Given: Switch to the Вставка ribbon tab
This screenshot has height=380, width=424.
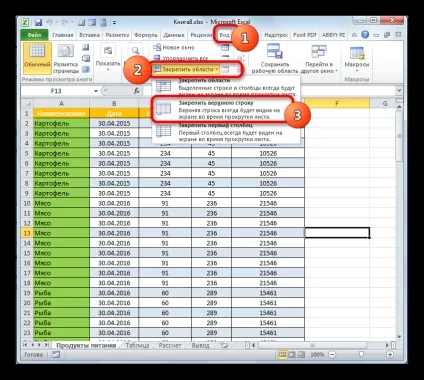Looking at the screenshot, I should 89,35.
